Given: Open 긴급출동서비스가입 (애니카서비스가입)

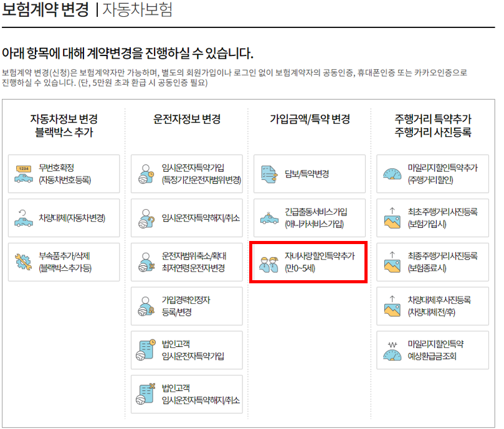Looking at the screenshot, I should [x=310, y=218].
